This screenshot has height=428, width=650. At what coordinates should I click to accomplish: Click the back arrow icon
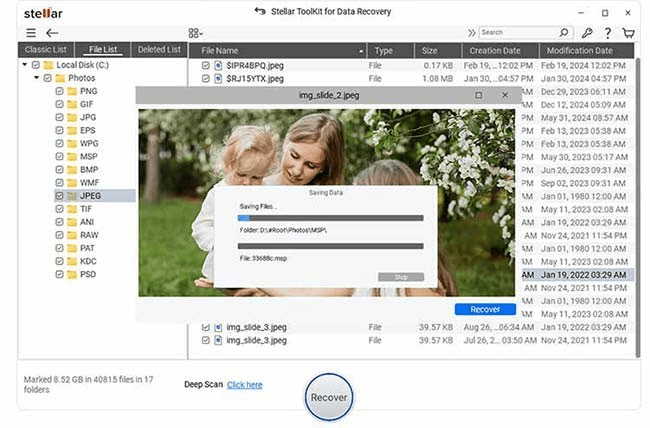[x=52, y=33]
